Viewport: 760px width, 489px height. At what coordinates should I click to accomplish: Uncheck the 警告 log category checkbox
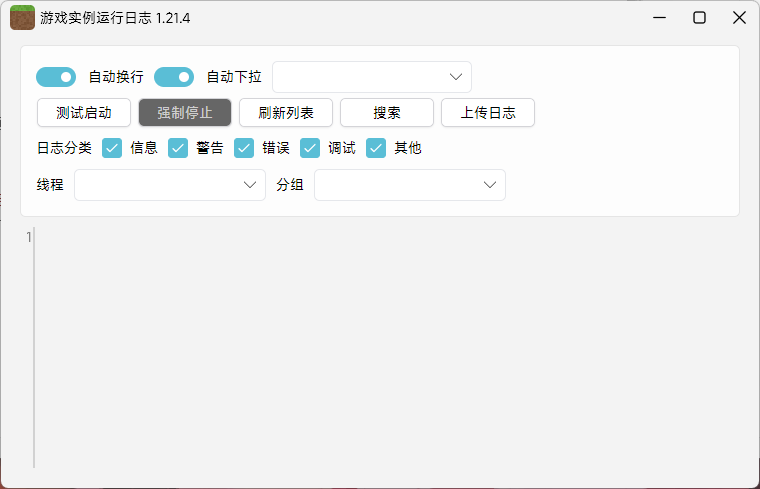178,148
